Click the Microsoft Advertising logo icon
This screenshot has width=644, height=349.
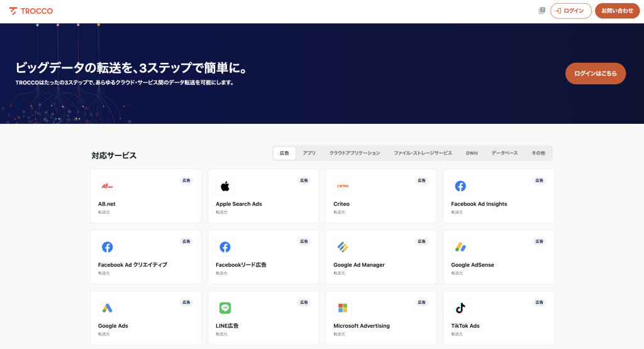click(x=343, y=308)
